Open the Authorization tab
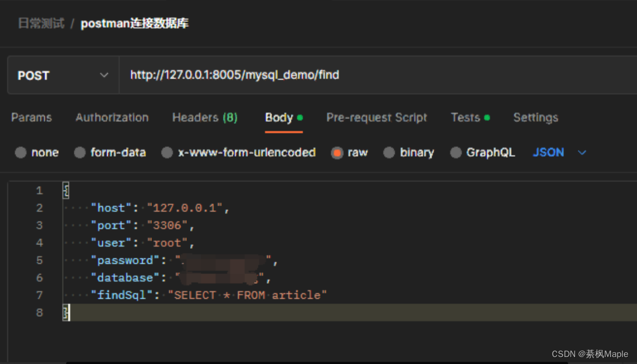637x364 pixels. tap(112, 117)
